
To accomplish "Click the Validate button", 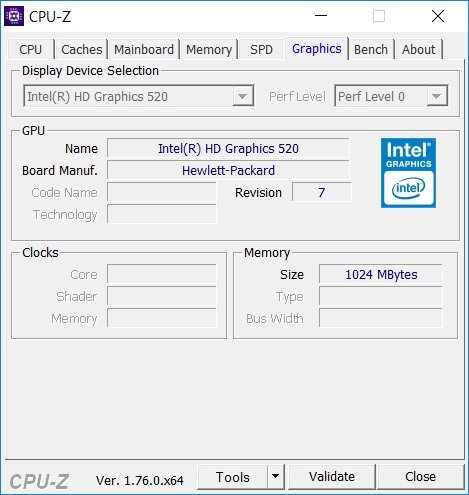I will (332, 477).
